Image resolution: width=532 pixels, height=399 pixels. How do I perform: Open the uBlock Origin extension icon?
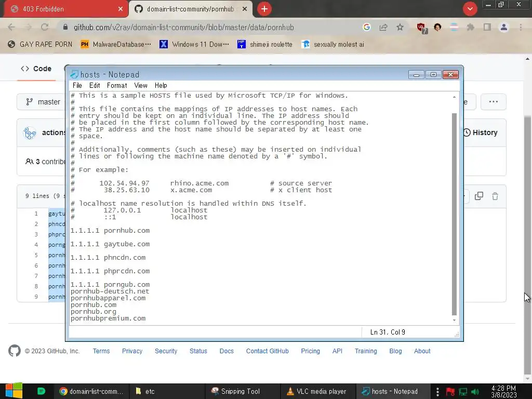click(x=422, y=28)
